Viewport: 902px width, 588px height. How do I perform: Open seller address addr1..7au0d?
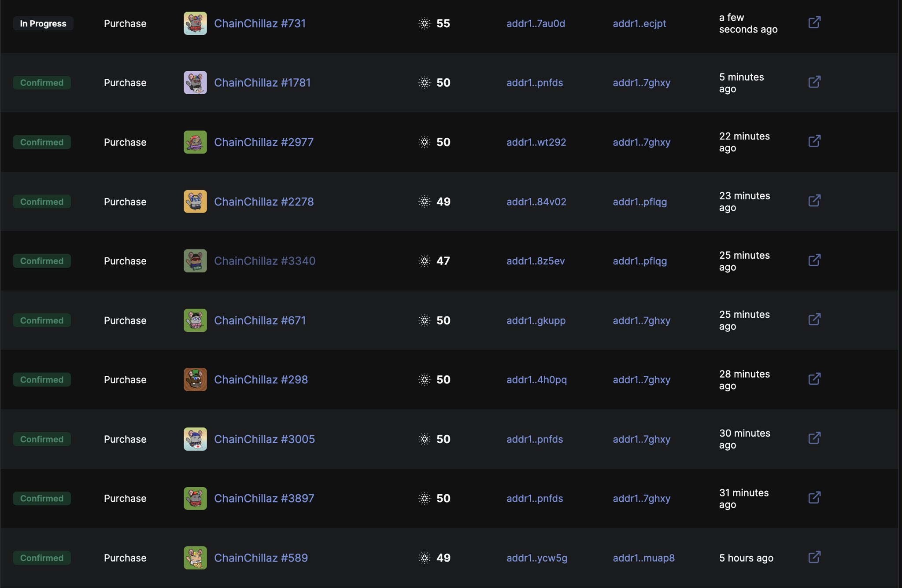(536, 24)
